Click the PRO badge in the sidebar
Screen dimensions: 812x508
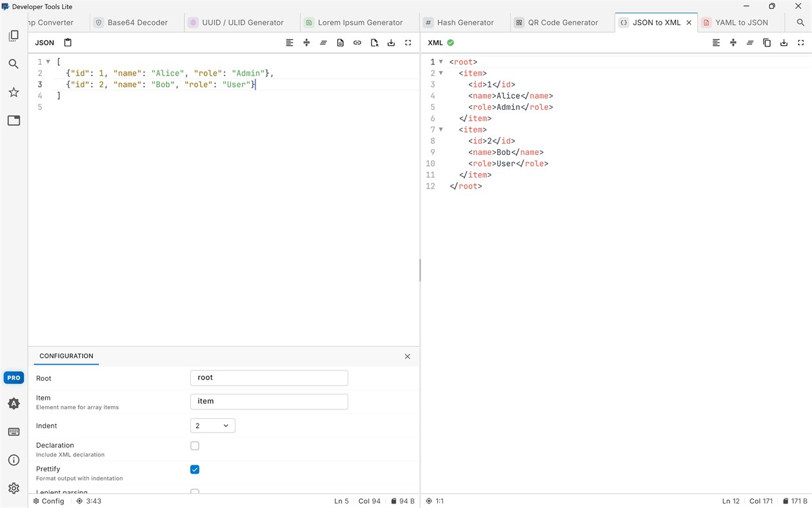pos(14,378)
